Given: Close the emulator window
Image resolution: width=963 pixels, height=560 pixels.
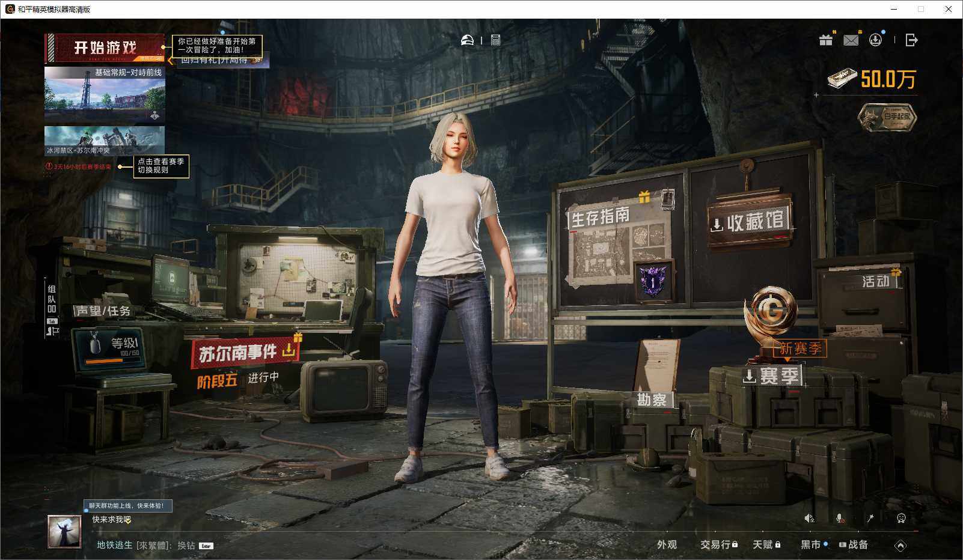Looking at the screenshot, I should click(949, 9).
